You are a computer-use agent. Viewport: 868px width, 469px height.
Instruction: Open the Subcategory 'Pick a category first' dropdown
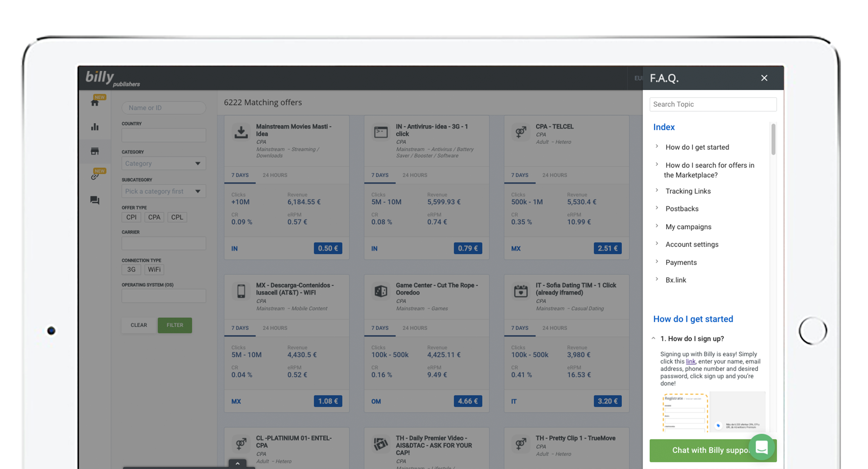tap(164, 191)
